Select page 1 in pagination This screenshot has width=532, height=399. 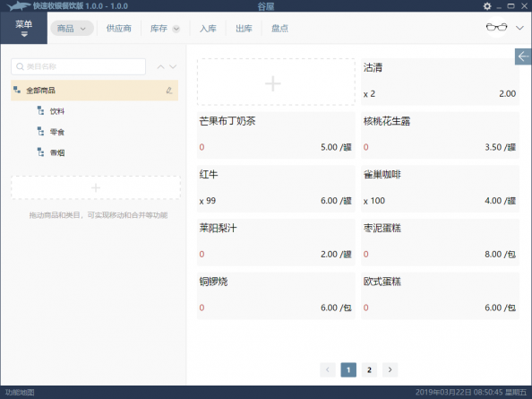(348, 369)
